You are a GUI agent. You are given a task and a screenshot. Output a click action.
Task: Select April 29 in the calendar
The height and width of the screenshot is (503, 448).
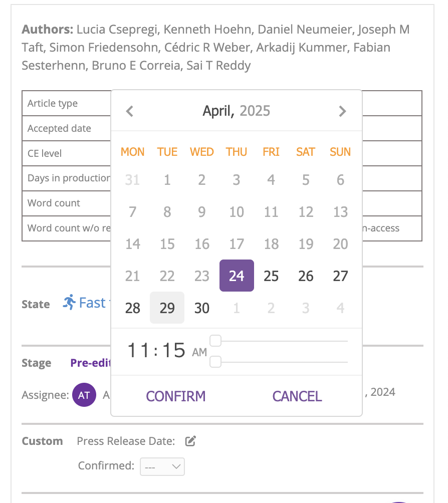click(x=167, y=308)
